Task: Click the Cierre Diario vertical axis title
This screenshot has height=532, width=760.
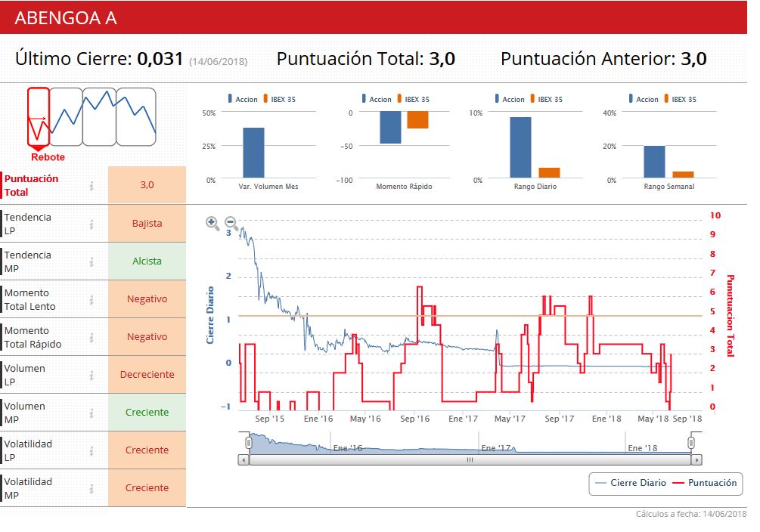Action: pyautogui.click(x=210, y=315)
